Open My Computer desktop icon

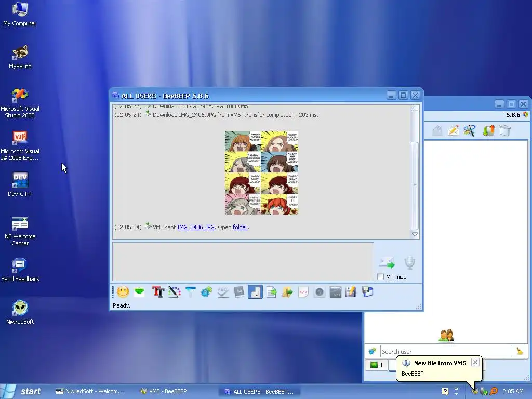(20, 14)
